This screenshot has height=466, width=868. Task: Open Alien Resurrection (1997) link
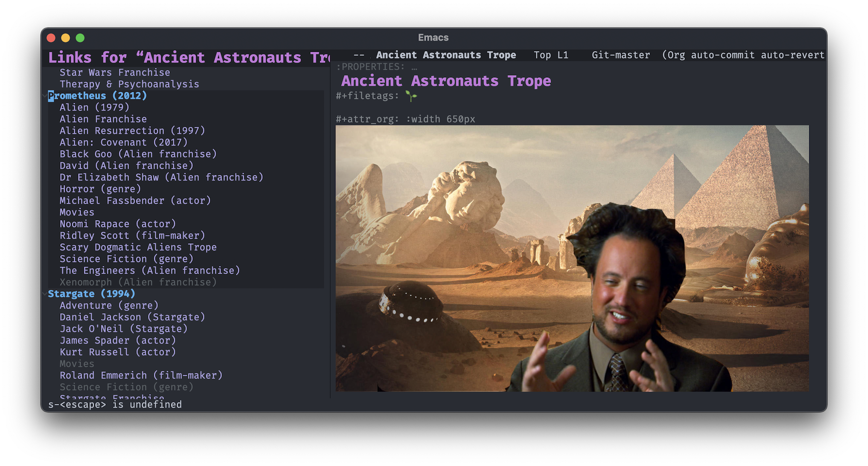click(133, 131)
